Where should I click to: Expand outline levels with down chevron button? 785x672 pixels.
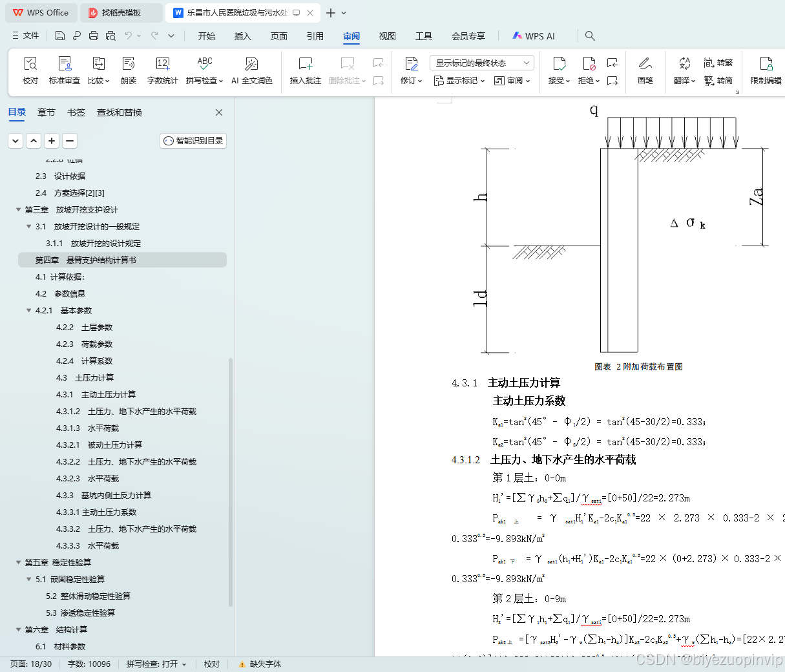point(16,140)
